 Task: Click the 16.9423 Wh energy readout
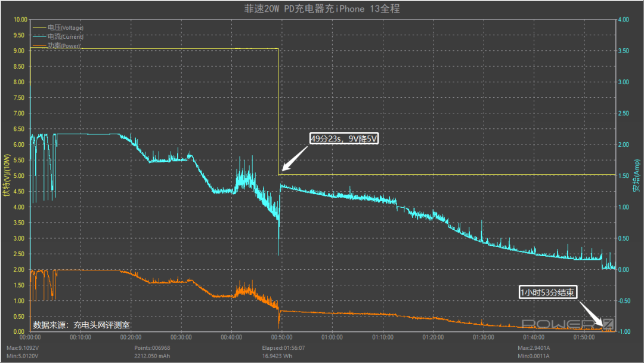click(x=277, y=356)
